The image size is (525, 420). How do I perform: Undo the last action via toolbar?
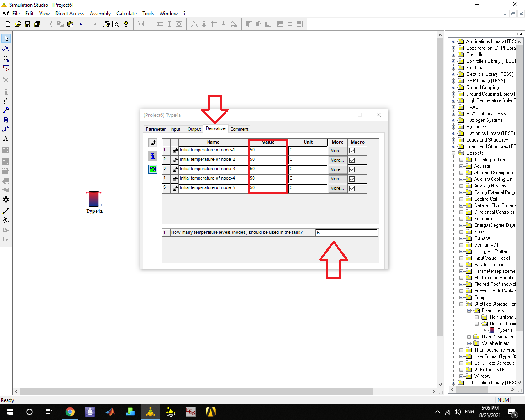coord(83,24)
